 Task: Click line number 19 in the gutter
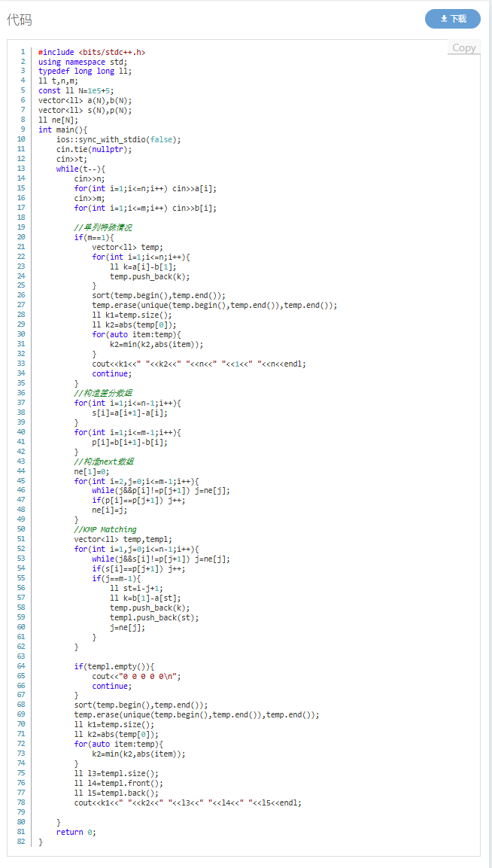point(21,227)
